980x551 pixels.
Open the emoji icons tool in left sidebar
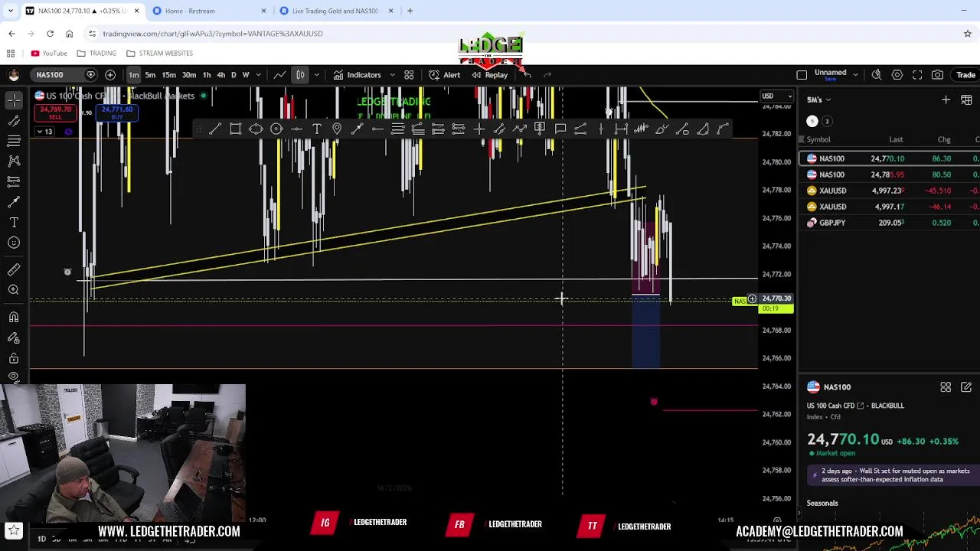[14, 243]
